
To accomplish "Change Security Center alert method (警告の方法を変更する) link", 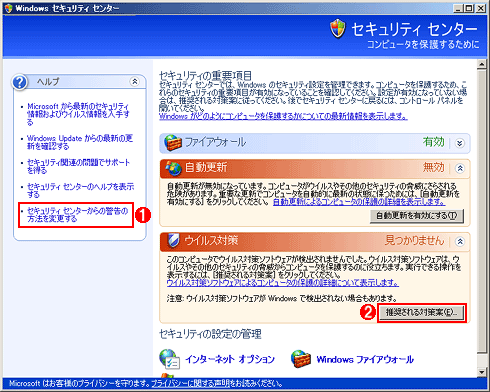I will [77, 215].
